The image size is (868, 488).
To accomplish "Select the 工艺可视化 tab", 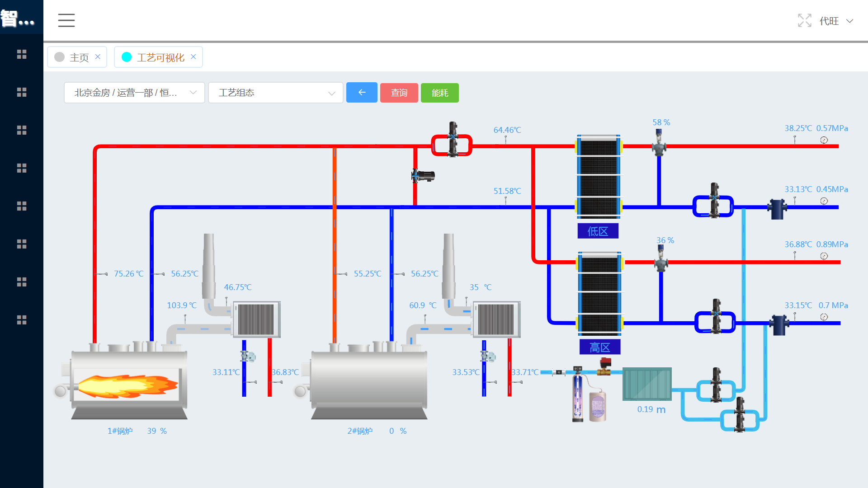I will click(x=160, y=57).
